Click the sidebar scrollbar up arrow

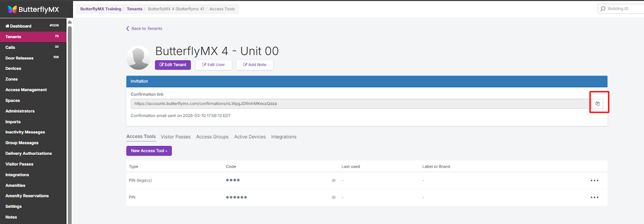pyautogui.click(x=70, y=22)
